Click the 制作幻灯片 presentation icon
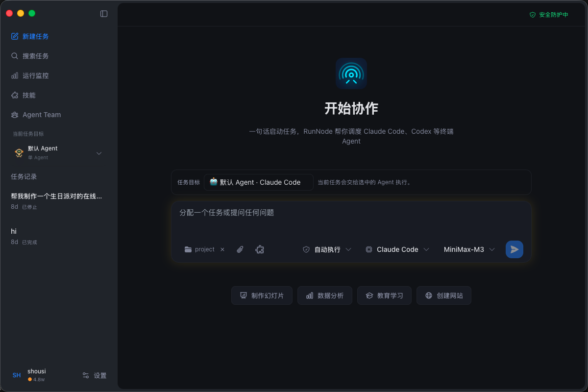 [243, 295]
